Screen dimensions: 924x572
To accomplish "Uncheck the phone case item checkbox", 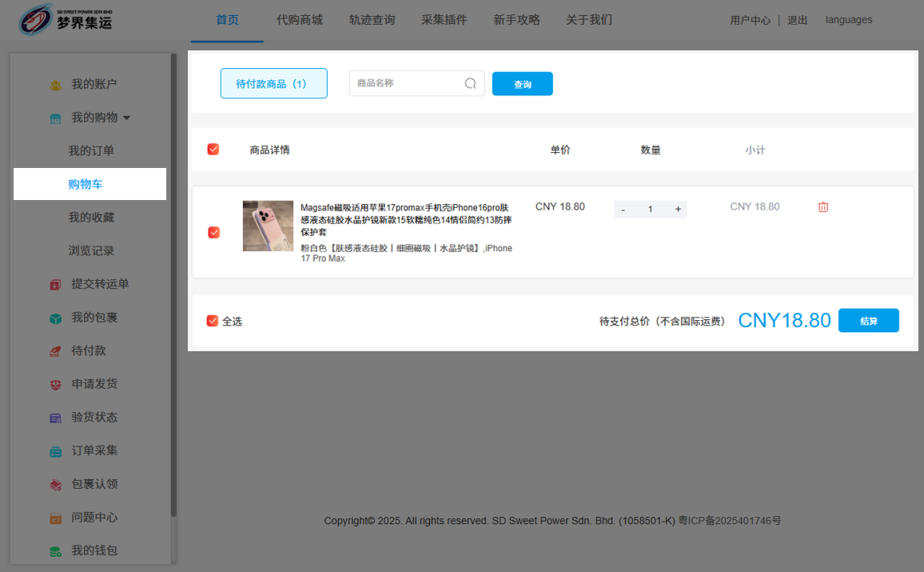I will [213, 232].
